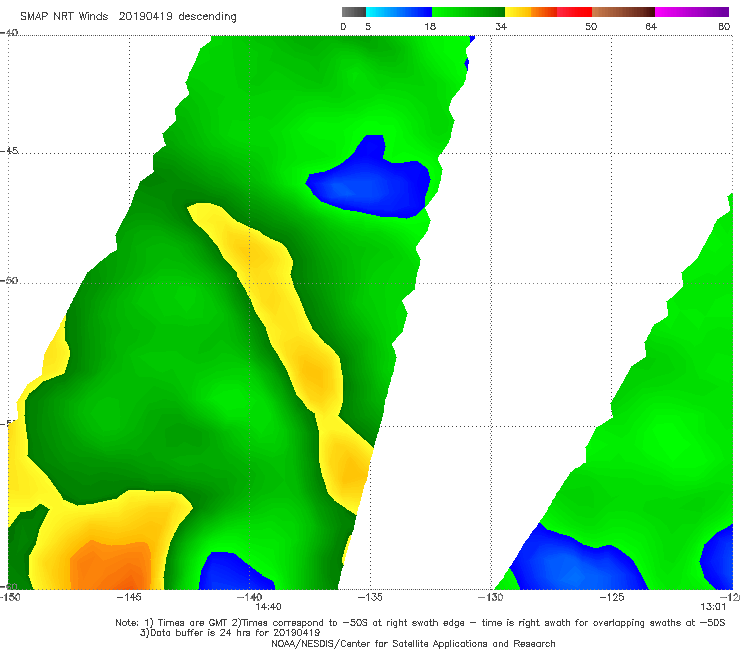Viewport: 740px width, 650px height.
Task: Click the -140 longitude axis label
Action: pyautogui.click(x=249, y=597)
